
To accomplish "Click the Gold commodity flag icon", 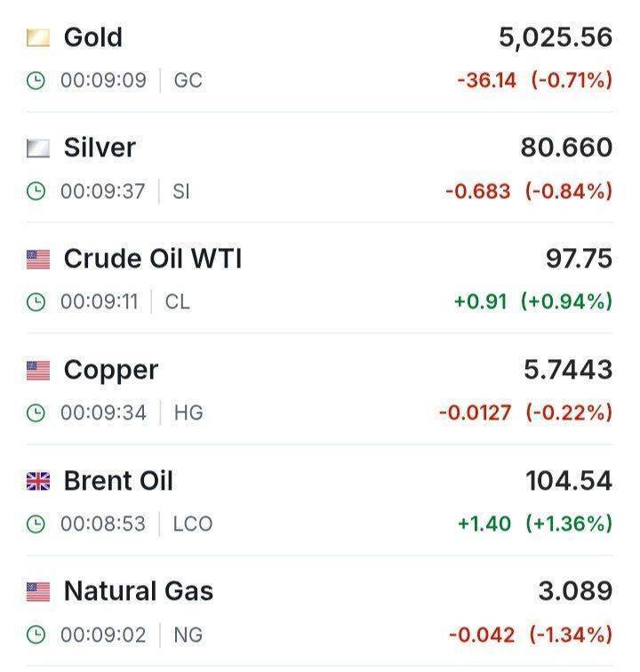I will tap(38, 37).
